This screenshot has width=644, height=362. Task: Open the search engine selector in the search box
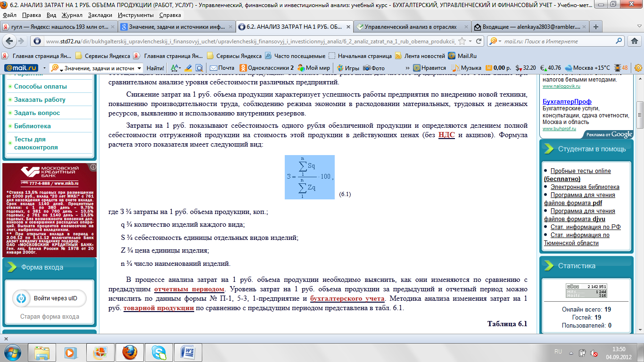coord(495,41)
